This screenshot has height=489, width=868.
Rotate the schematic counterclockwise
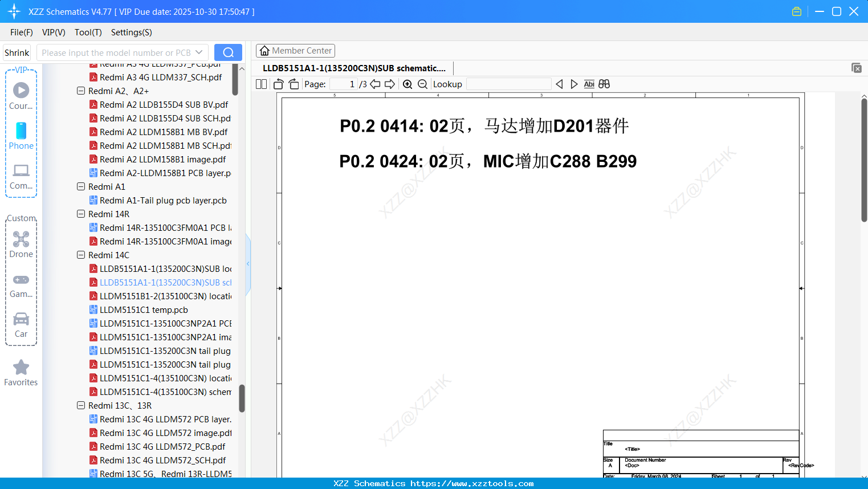278,83
